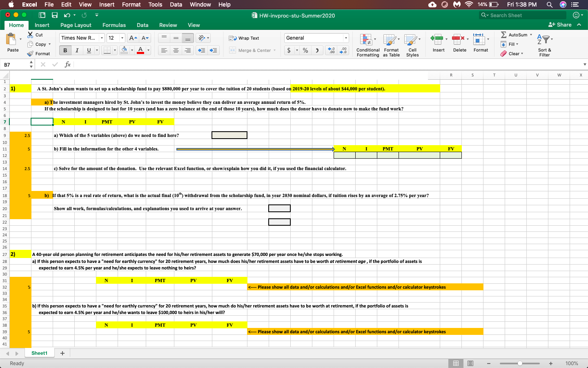Viewport: 588px width, 368px height.
Task: Select the Sheet1 tab
Action: pyautogui.click(x=39, y=353)
